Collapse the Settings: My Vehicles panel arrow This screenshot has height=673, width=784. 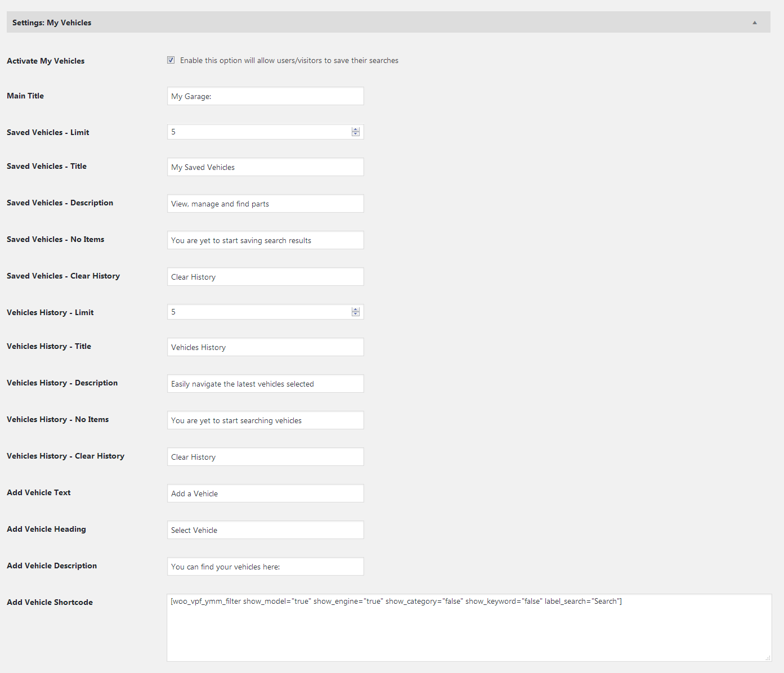[x=755, y=23]
